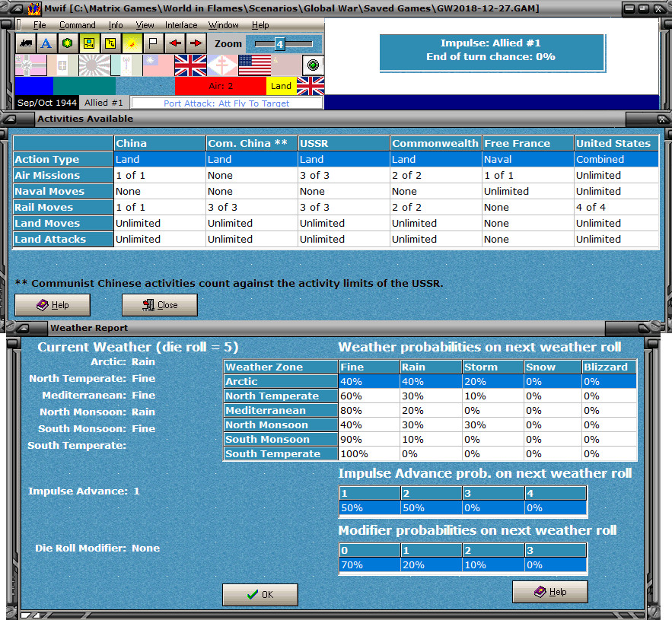
Task: Select the Arctic weather zone row
Action: click(430, 381)
